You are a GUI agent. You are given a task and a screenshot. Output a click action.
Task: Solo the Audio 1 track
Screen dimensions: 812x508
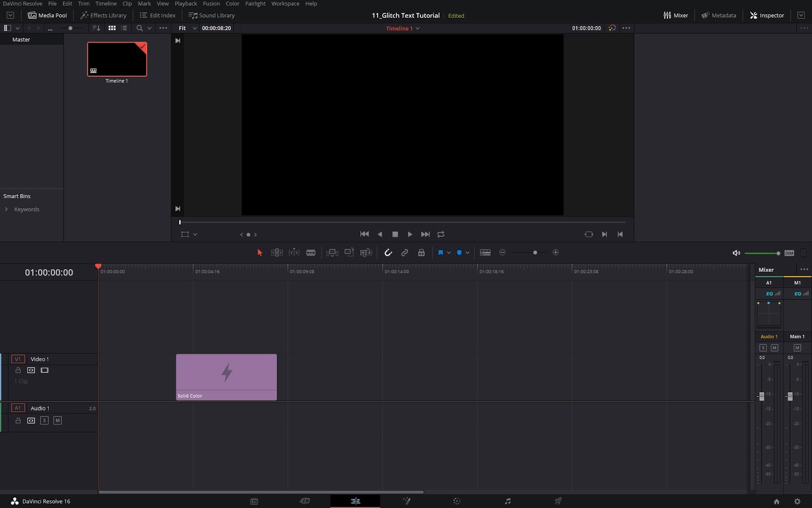click(x=44, y=421)
